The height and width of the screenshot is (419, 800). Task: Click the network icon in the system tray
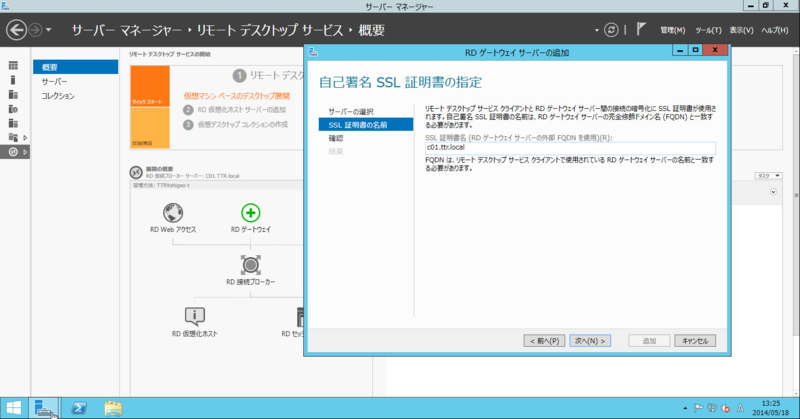pos(712,408)
